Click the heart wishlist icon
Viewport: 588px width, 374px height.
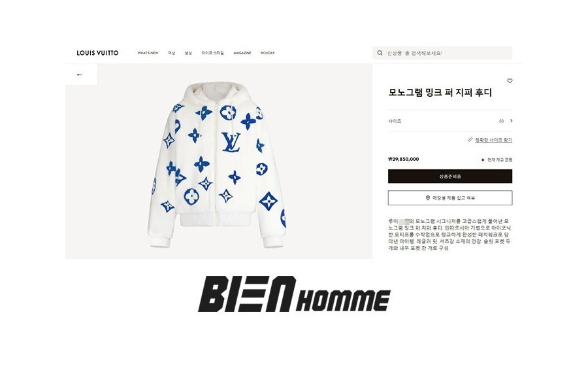click(510, 80)
